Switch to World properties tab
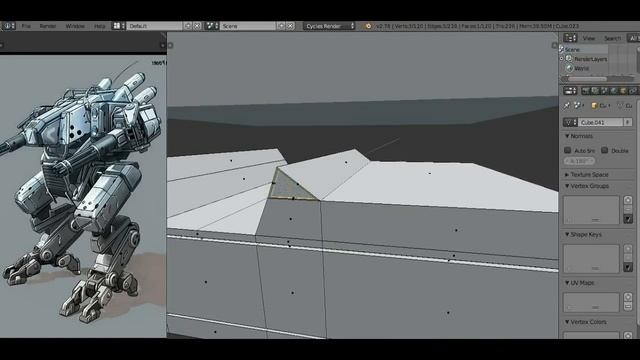The height and width of the screenshot is (360, 640). 614,91
